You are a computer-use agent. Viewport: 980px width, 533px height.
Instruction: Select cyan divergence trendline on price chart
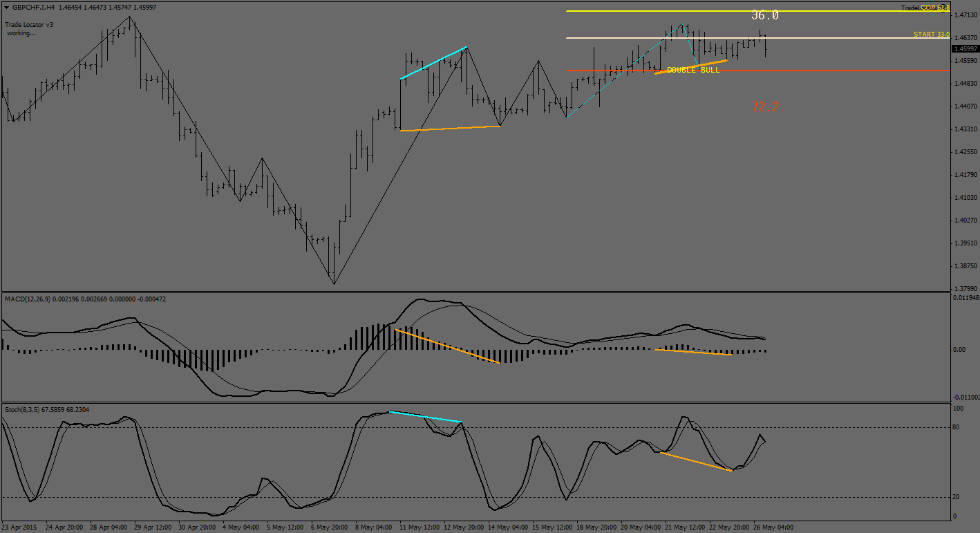point(434,62)
